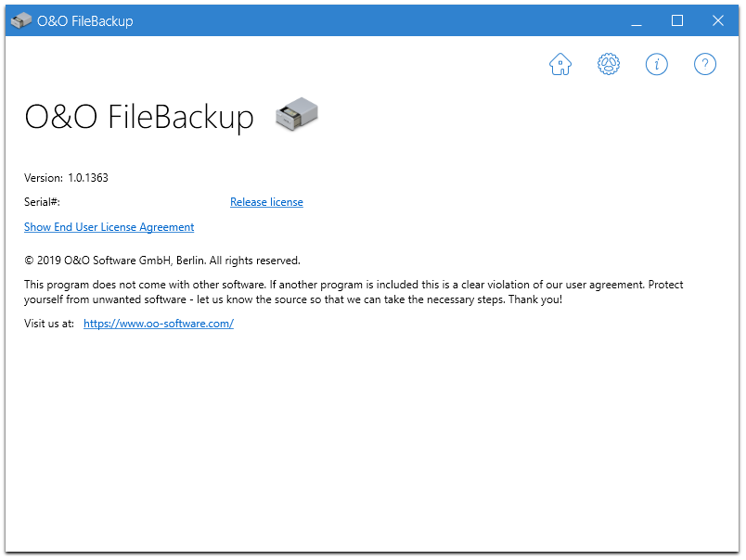The height and width of the screenshot is (560, 746).
Task: Click the 'Visit us at:' label
Action: (49, 324)
